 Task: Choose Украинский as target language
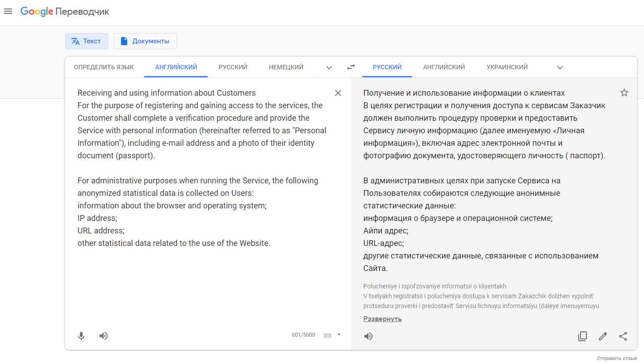point(507,67)
